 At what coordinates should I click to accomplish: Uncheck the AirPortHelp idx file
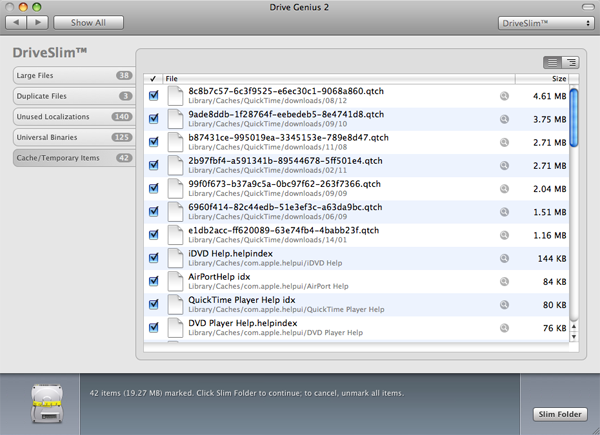(x=153, y=281)
